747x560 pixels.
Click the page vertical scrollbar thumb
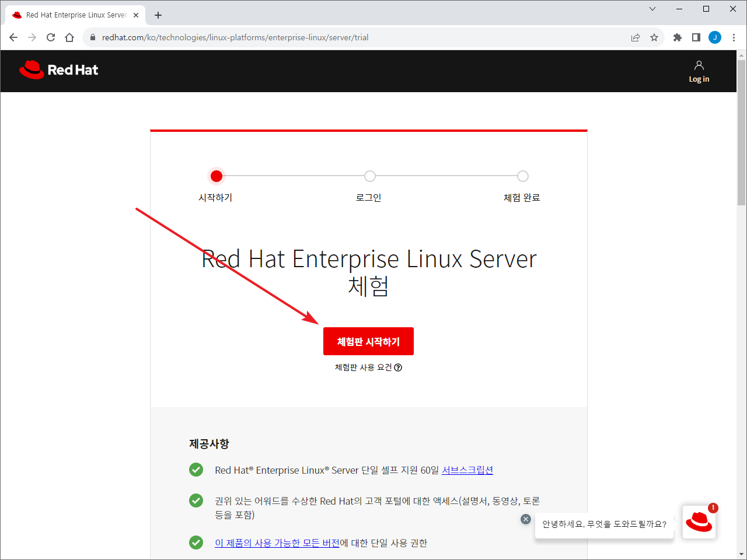tap(742, 132)
